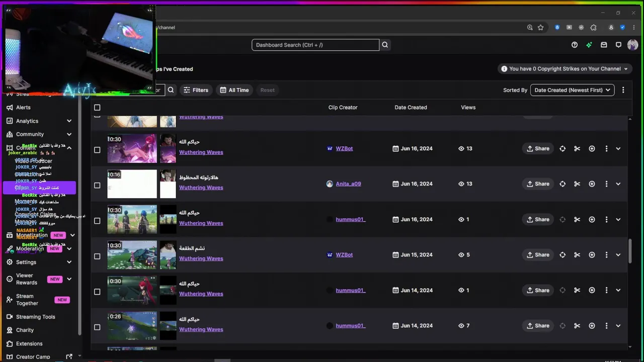This screenshot has width=644, height=362.
Task: Click the clip search magnifier beside Filters
Action: point(171,90)
